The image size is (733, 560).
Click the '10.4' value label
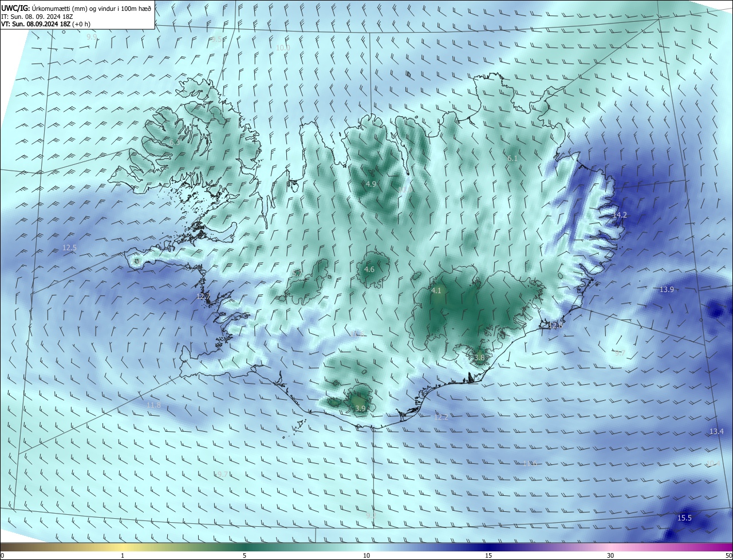(x=713, y=463)
